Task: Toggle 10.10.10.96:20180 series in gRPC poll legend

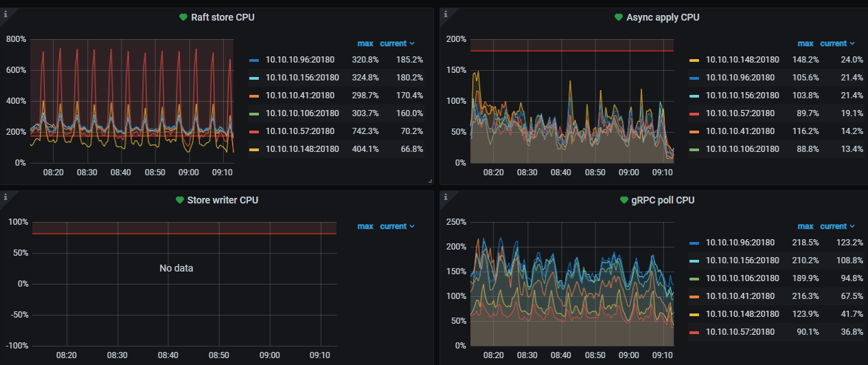Action: (x=740, y=243)
